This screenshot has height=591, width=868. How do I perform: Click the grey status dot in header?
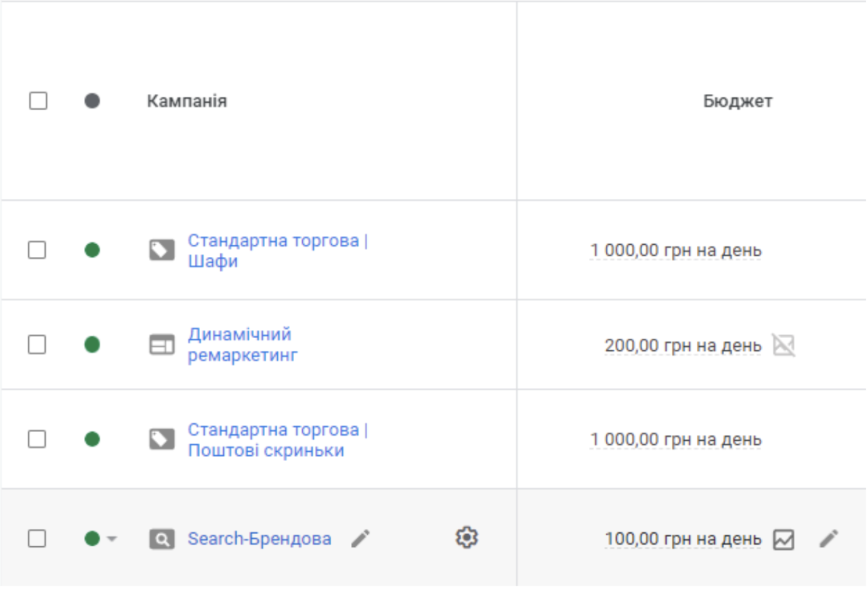coord(92,101)
